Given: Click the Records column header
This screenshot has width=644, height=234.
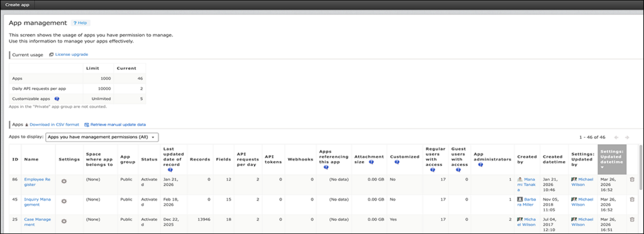Looking at the screenshot, I should click(x=200, y=159).
